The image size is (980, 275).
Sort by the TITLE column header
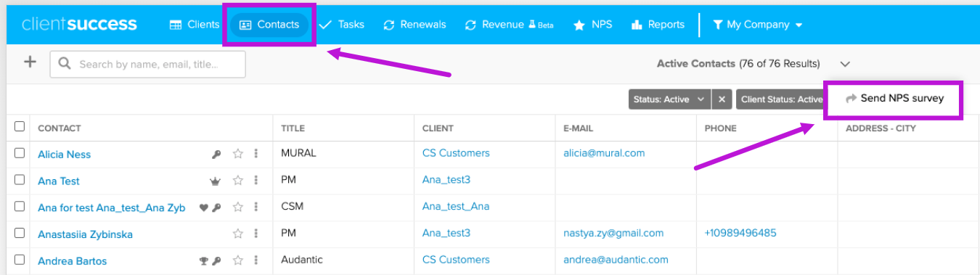[293, 128]
